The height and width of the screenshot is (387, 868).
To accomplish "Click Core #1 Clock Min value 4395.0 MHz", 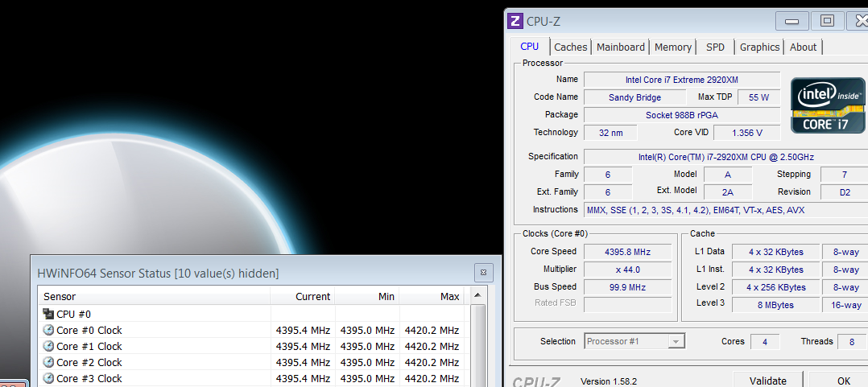I will point(367,346).
